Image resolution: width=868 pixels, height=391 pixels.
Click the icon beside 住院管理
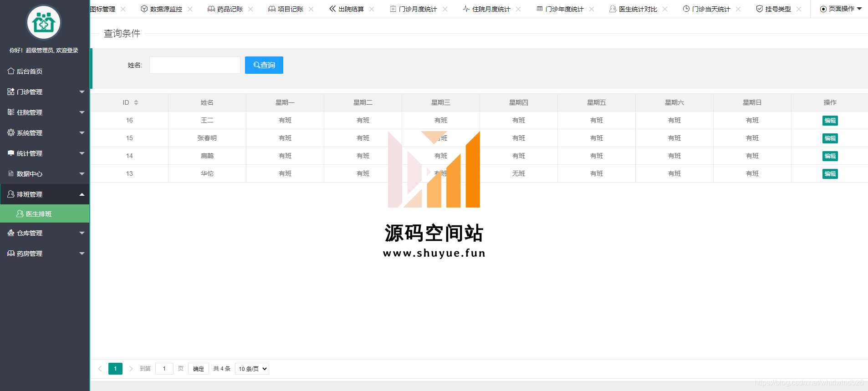click(x=11, y=112)
